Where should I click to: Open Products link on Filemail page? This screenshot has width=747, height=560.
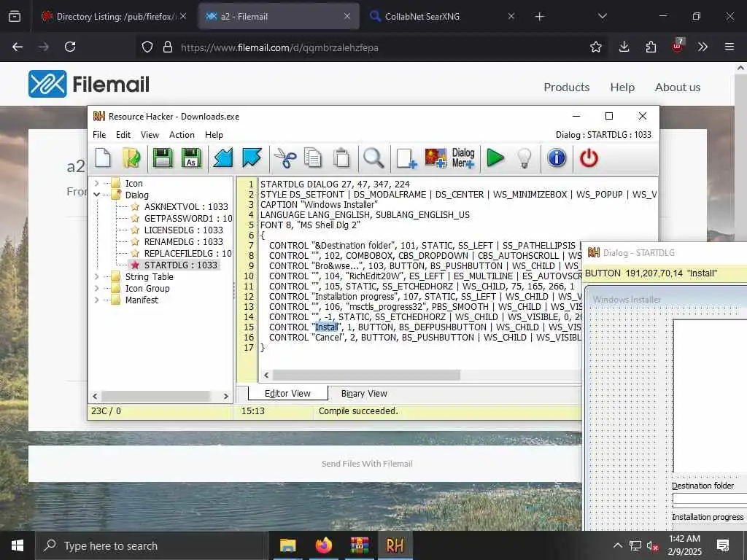[x=566, y=87]
